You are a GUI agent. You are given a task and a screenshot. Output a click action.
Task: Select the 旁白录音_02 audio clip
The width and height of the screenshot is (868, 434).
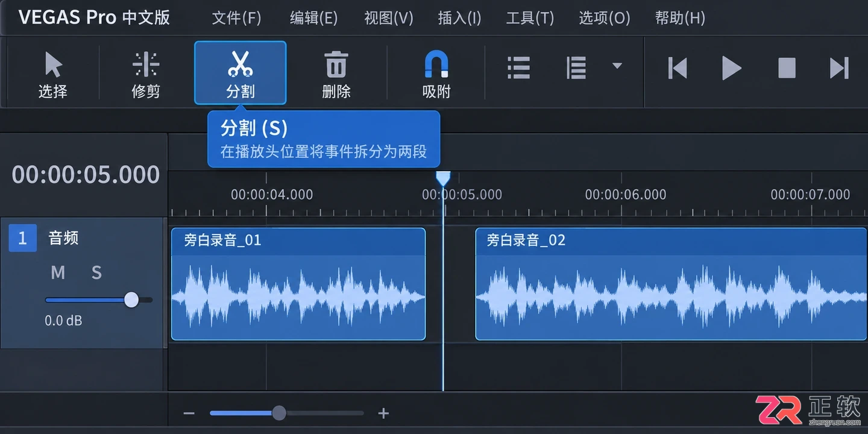671,284
